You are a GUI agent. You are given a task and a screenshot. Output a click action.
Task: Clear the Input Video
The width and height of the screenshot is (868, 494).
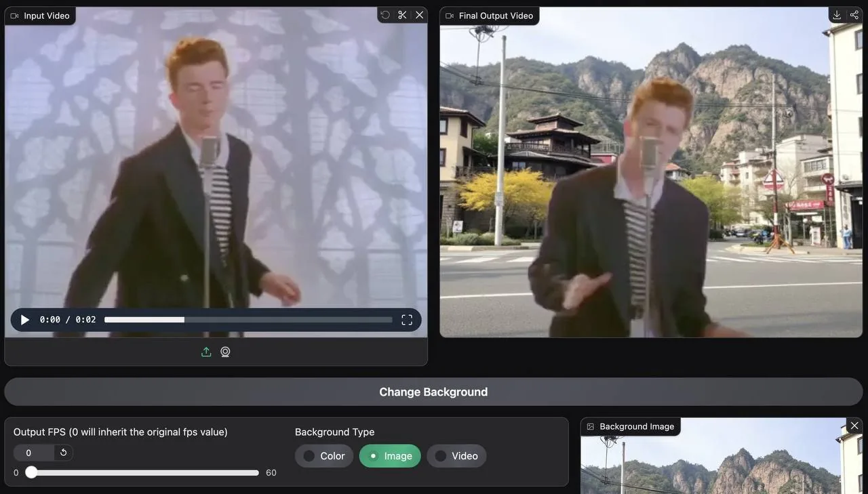(x=419, y=15)
